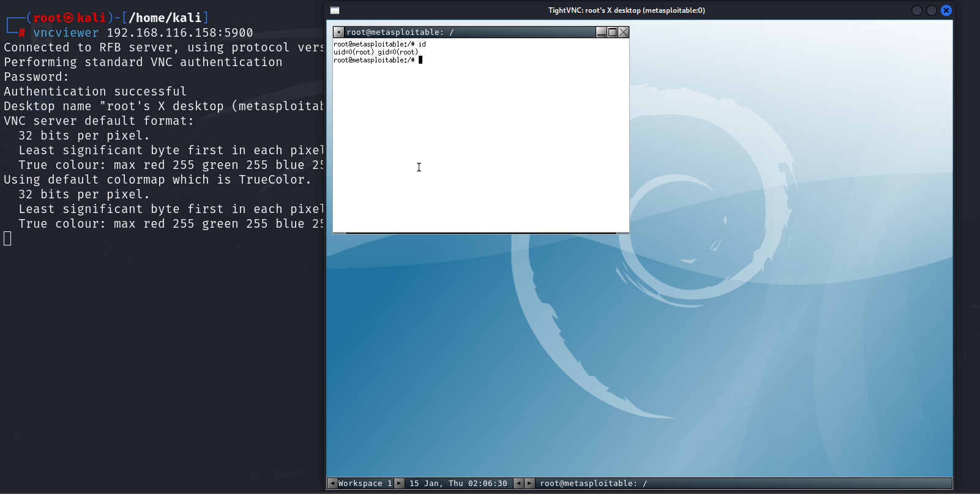Maximize the TightVNC viewer window
The image size is (980, 494).
[x=931, y=10]
